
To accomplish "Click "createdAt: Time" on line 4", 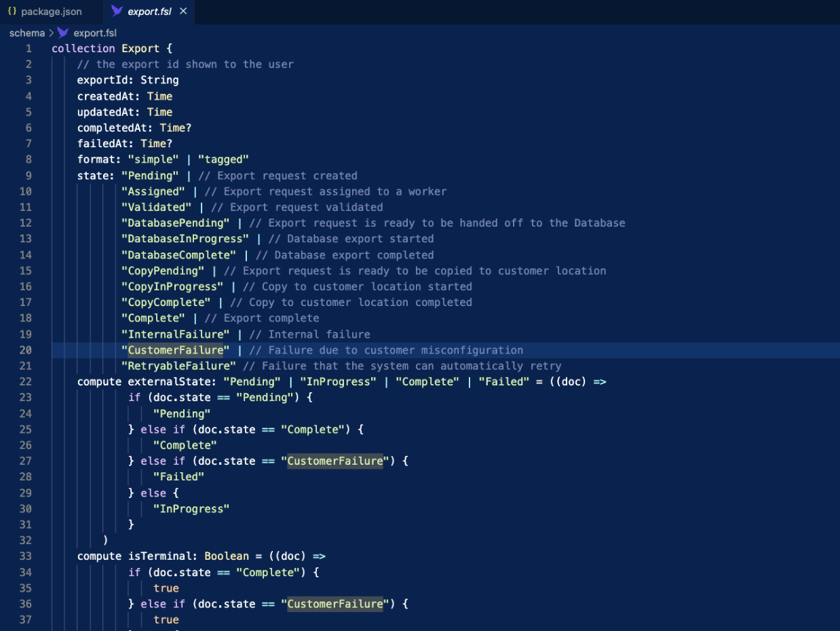I will [x=125, y=96].
